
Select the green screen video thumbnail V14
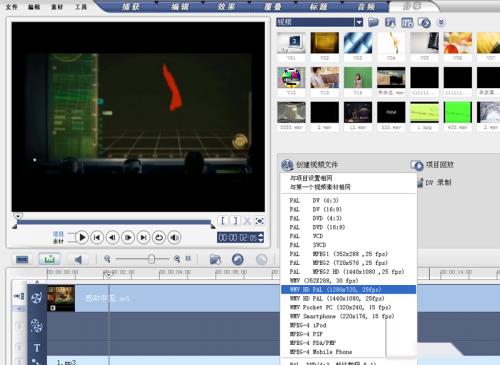pos(358,81)
